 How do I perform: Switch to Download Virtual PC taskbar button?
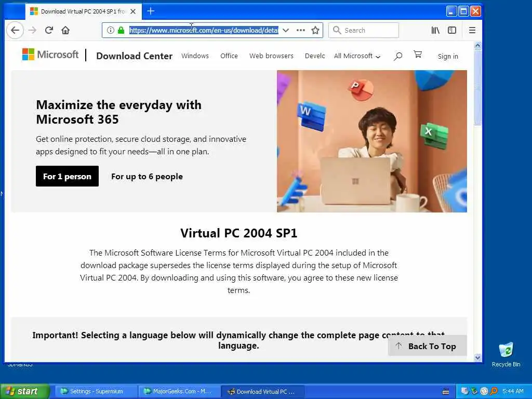tap(262, 392)
